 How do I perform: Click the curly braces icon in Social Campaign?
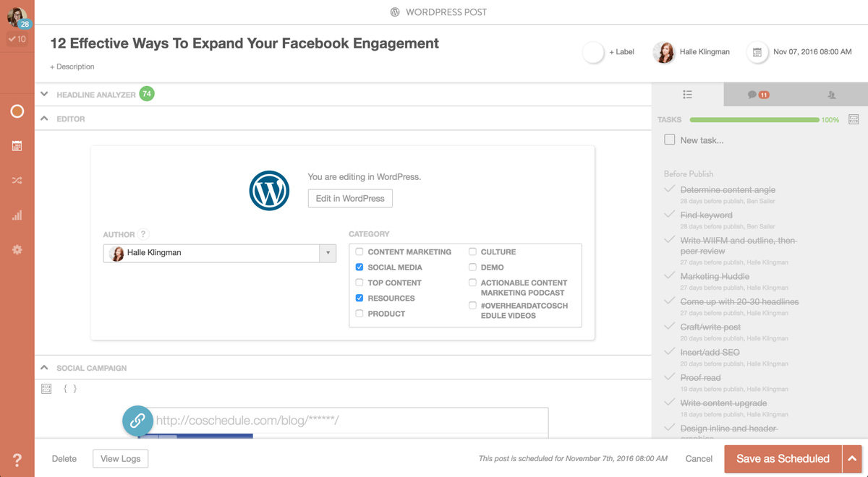tap(70, 389)
